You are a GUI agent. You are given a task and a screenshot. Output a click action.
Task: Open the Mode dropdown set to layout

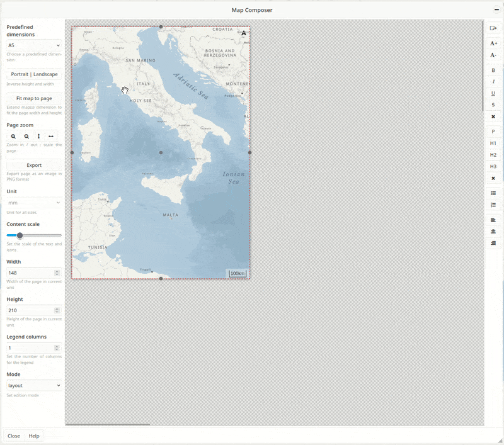32,385
